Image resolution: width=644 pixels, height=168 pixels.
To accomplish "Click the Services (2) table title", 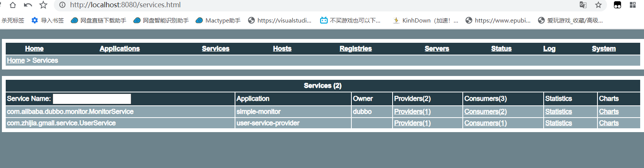I will 323,86.
